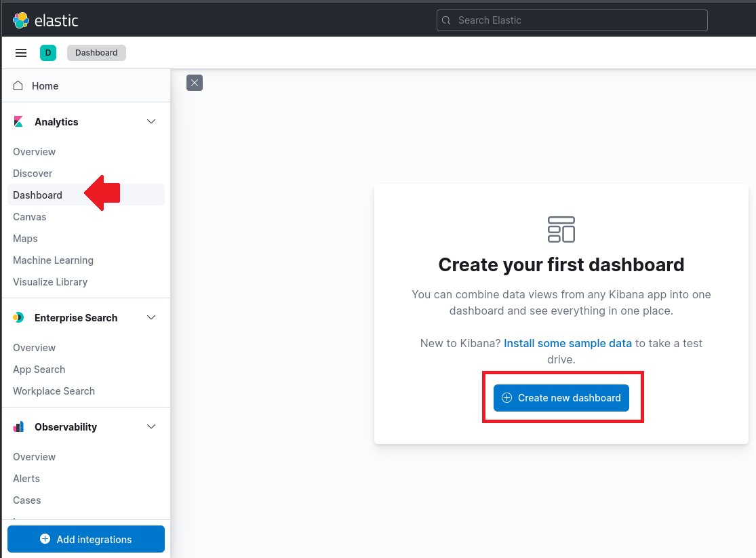Go to Home in the sidebar
The width and height of the screenshot is (756, 558).
tap(45, 85)
